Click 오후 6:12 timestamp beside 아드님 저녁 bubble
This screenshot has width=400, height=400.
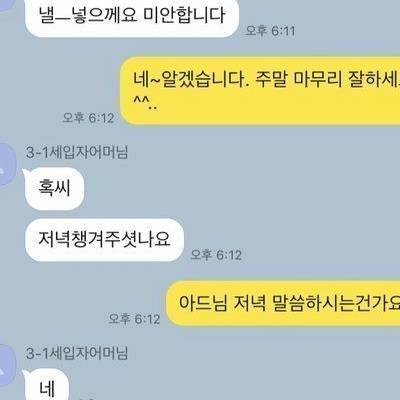click(x=134, y=319)
